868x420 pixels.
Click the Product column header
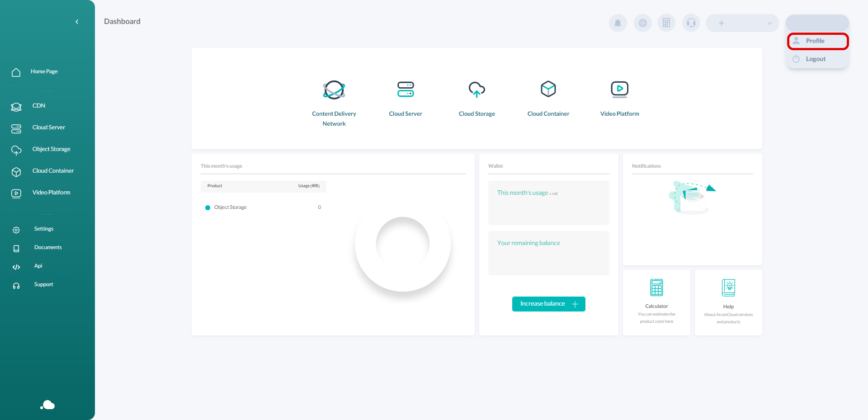(x=215, y=186)
